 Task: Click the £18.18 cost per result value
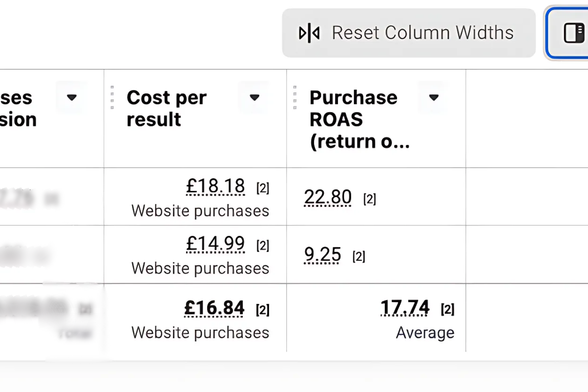(x=215, y=186)
